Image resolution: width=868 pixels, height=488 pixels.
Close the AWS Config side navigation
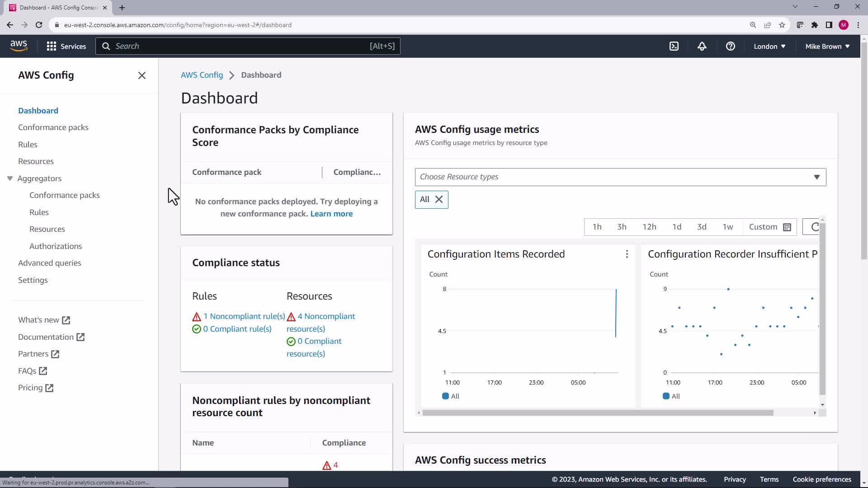142,75
